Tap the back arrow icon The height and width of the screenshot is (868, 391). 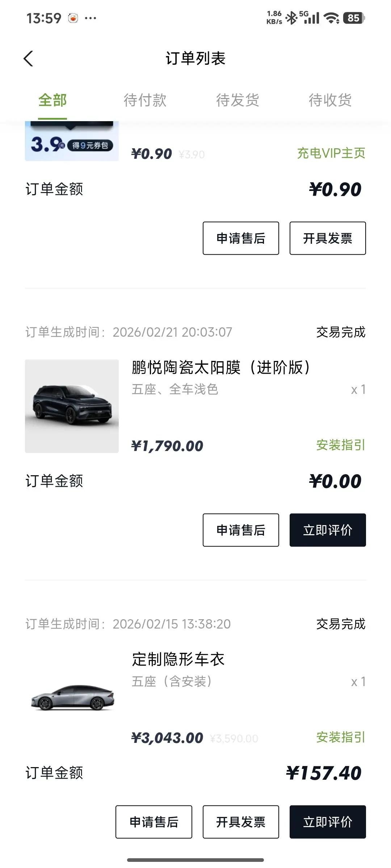28,59
